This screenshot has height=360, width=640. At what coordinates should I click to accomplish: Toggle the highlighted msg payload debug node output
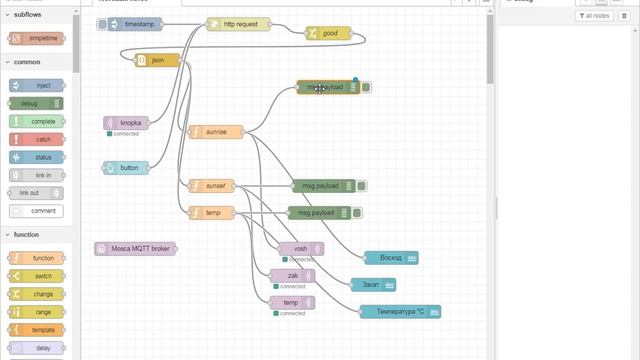pos(366,87)
